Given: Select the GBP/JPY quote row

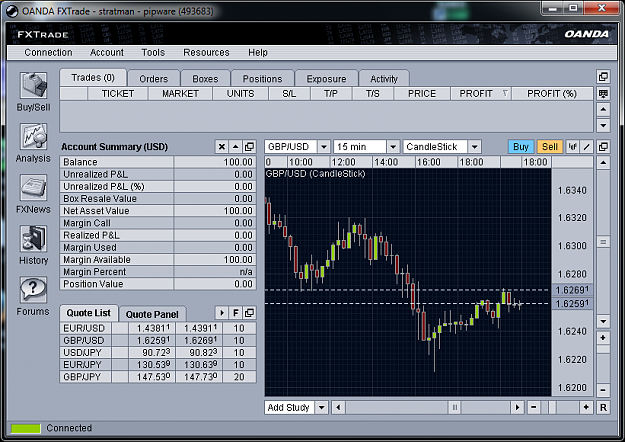Looking at the screenshot, I should (158, 377).
